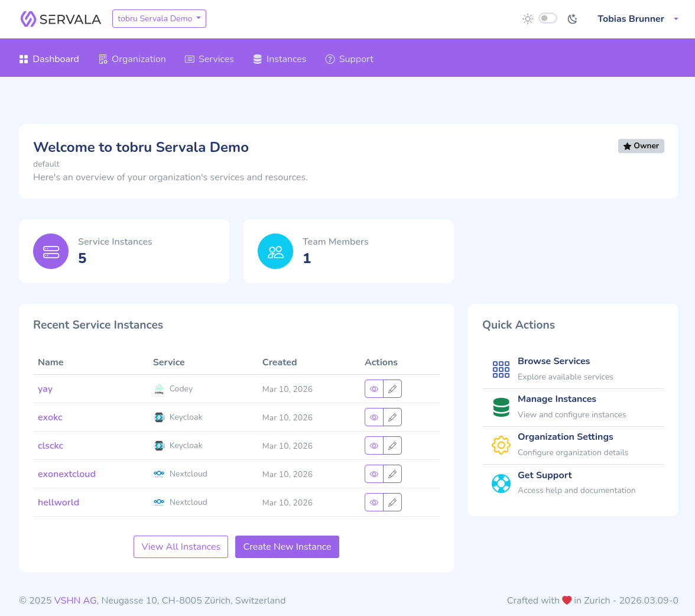Click the View All Instances button
The height and width of the screenshot is (616, 695).
pos(181,547)
